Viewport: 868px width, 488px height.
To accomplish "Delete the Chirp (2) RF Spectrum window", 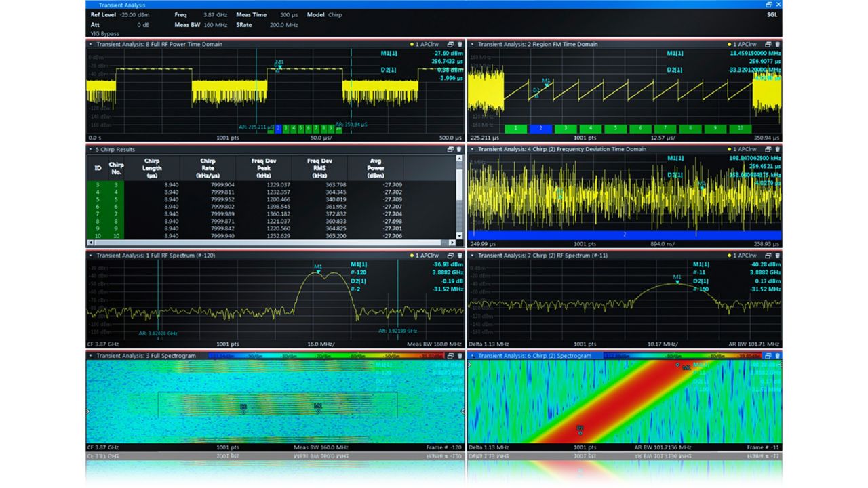I will pyautogui.click(x=778, y=256).
